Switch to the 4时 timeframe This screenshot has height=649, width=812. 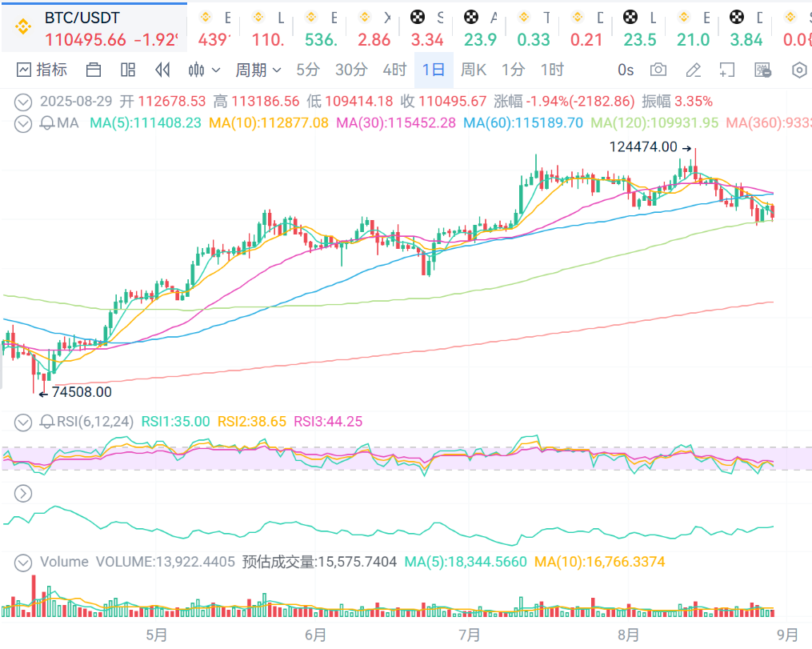pos(394,70)
